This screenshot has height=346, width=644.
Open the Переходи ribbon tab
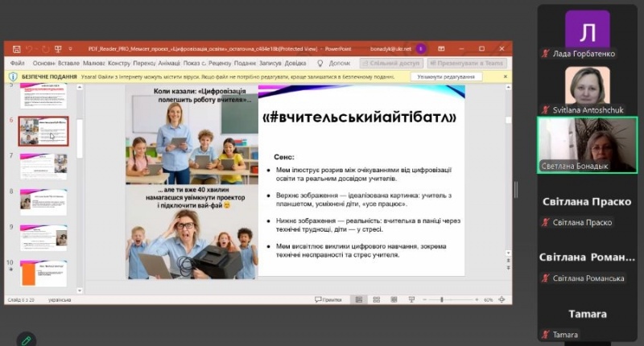coord(144,64)
